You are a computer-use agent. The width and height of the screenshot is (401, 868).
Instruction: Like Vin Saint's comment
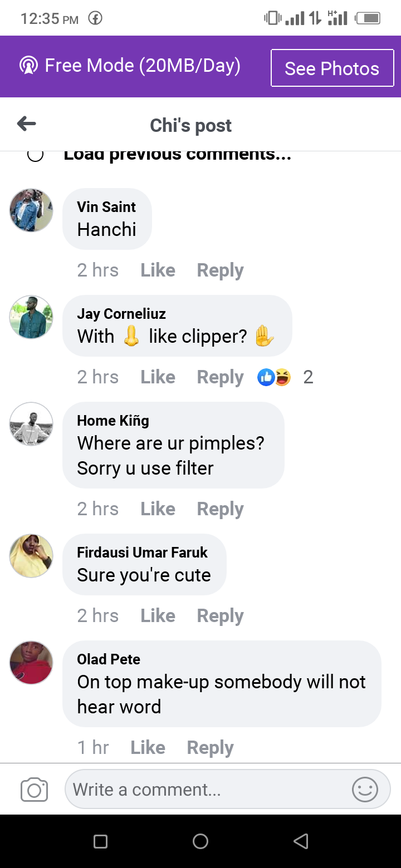(158, 270)
